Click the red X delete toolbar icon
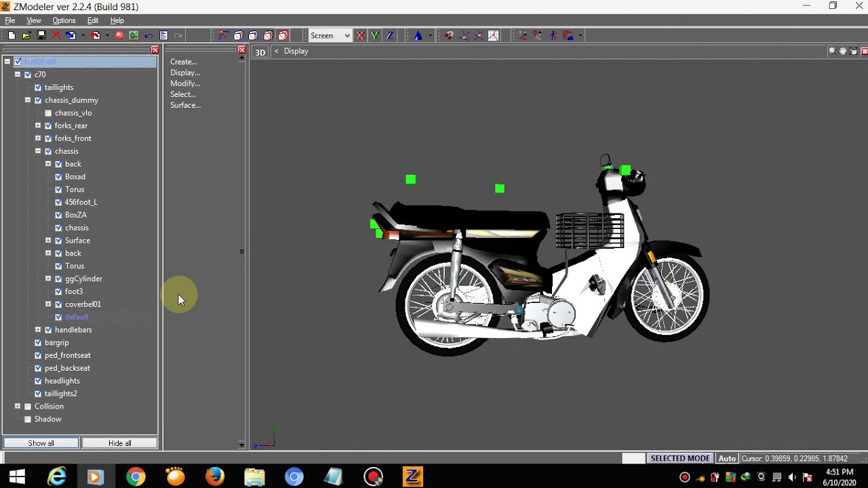The image size is (868, 488). point(56,35)
